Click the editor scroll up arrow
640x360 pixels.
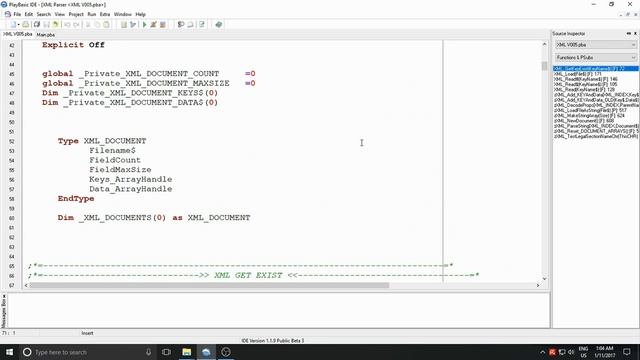(x=544, y=44)
